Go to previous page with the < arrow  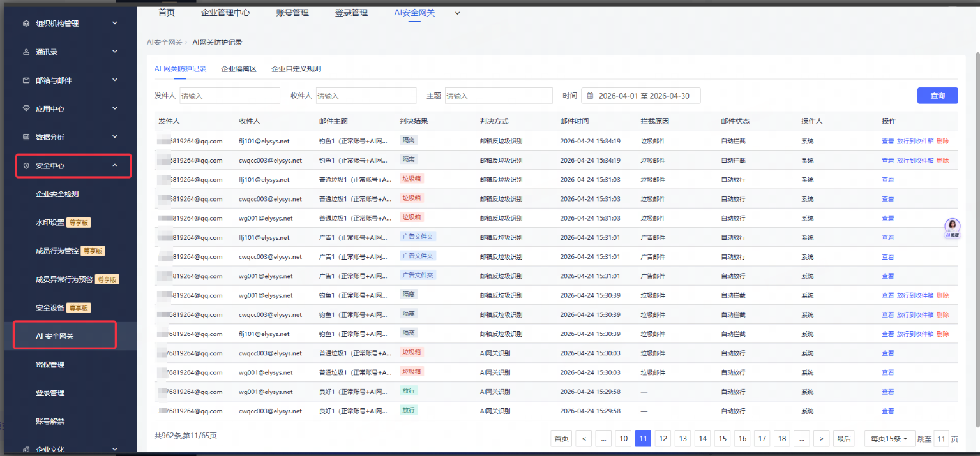(584, 439)
